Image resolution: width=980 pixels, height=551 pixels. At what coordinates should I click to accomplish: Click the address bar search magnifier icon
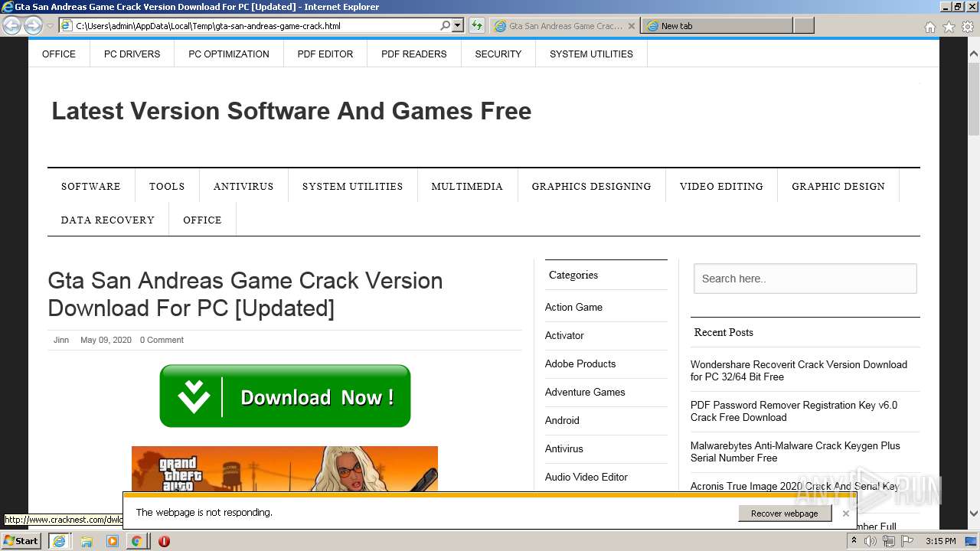pos(445,25)
